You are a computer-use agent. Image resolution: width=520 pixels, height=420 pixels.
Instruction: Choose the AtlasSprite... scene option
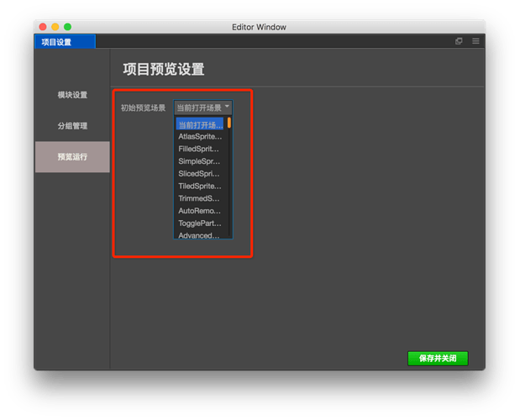200,137
